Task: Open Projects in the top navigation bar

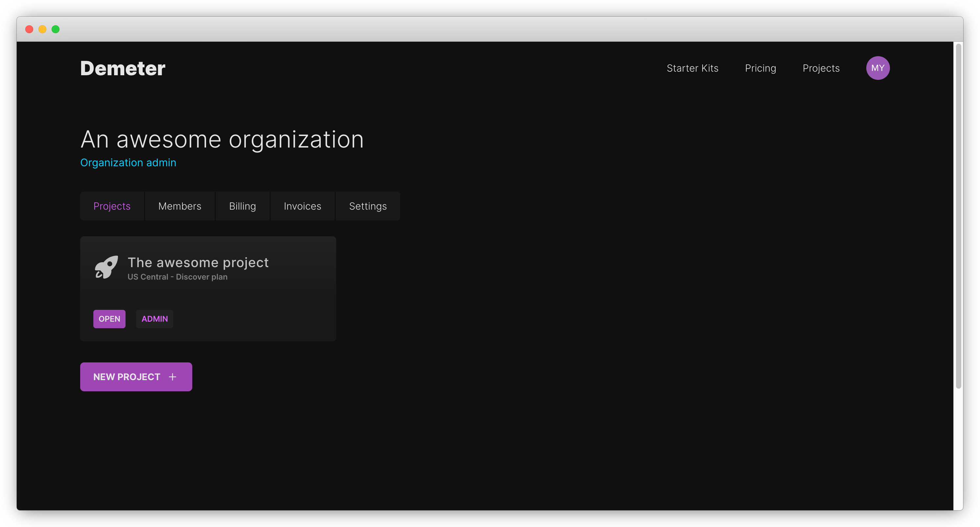Action: click(821, 68)
